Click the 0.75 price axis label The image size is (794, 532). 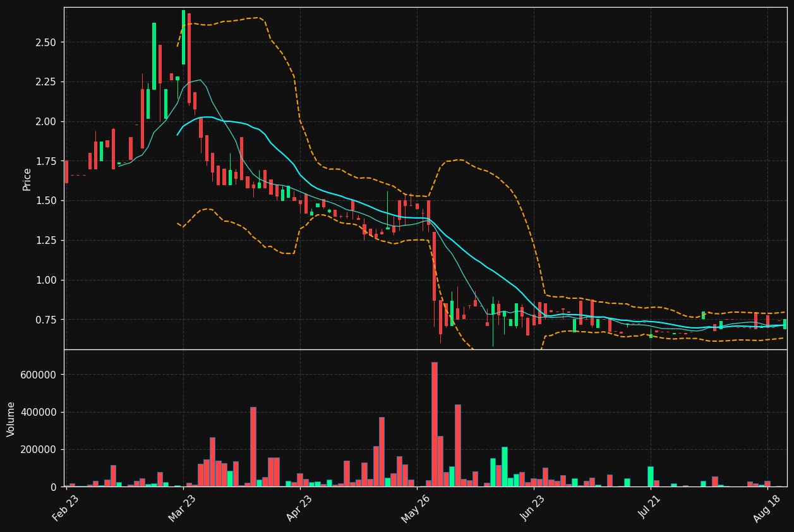tap(47, 320)
